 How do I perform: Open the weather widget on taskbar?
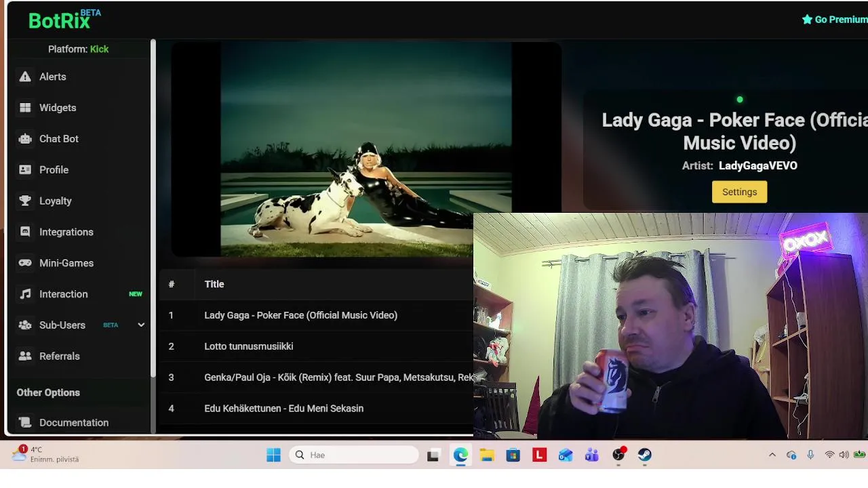point(46,454)
